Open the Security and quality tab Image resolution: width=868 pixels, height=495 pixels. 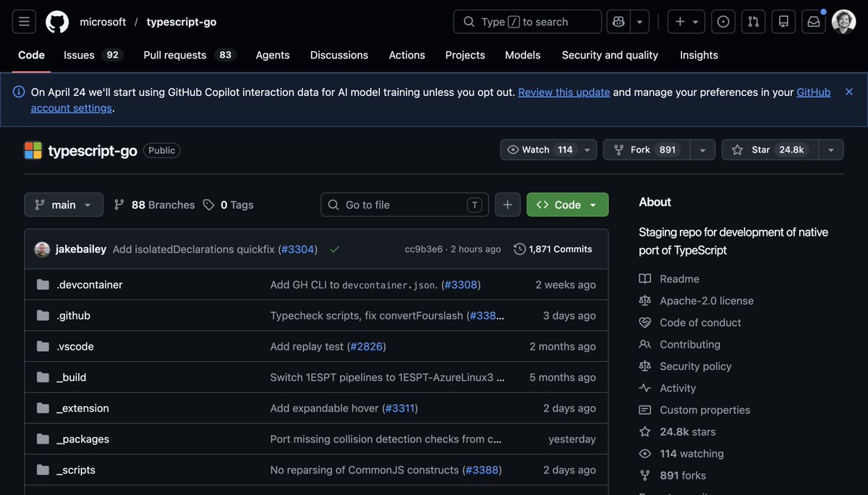click(x=610, y=55)
